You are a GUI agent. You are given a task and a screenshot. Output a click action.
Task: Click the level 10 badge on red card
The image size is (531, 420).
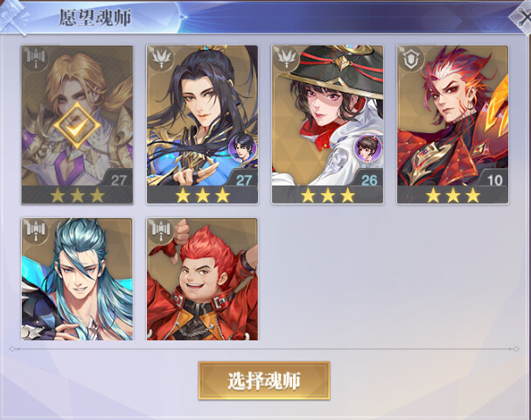[x=495, y=180]
